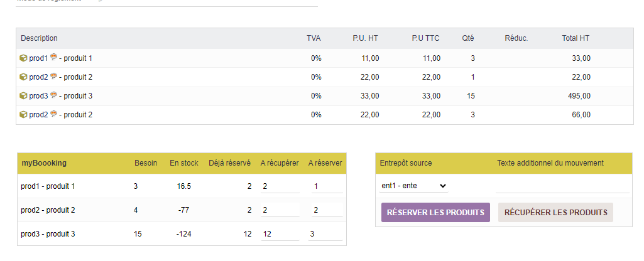This screenshot has height=261, width=644.
Task: Click comment bubble of prod2 row totaling 22,00
Action: tap(53, 77)
